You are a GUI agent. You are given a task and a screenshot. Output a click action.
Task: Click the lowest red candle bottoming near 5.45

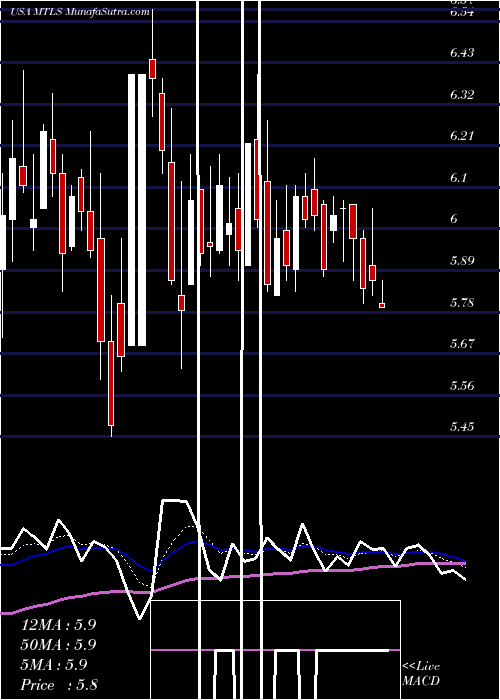click(x=111, y=383)
